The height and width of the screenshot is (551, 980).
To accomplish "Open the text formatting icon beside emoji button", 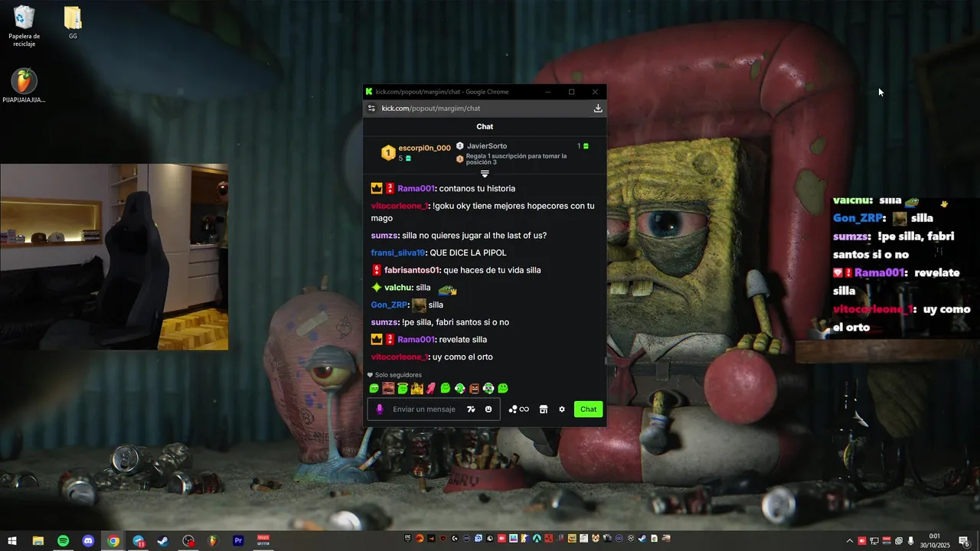I will point(471,409).
